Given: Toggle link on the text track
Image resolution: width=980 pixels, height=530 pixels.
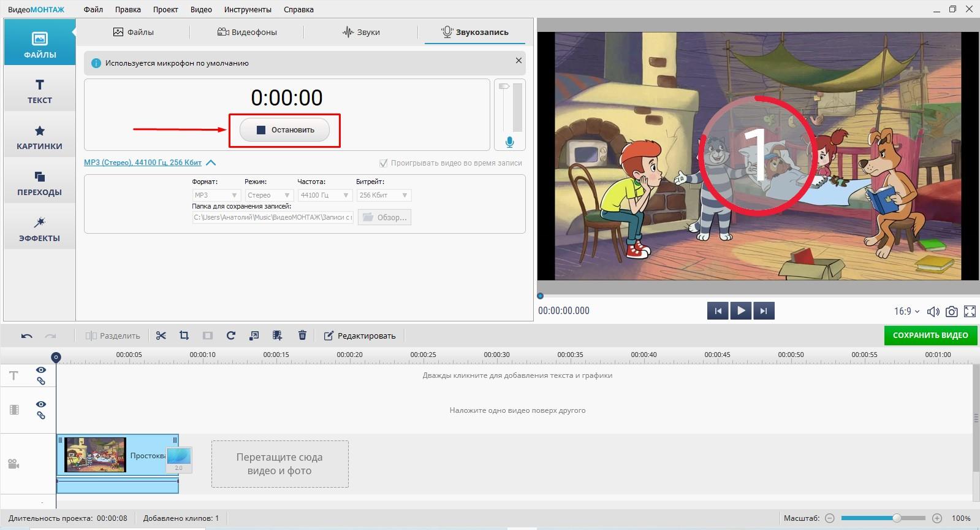Looking at the screenshot, I should [41, 381].
